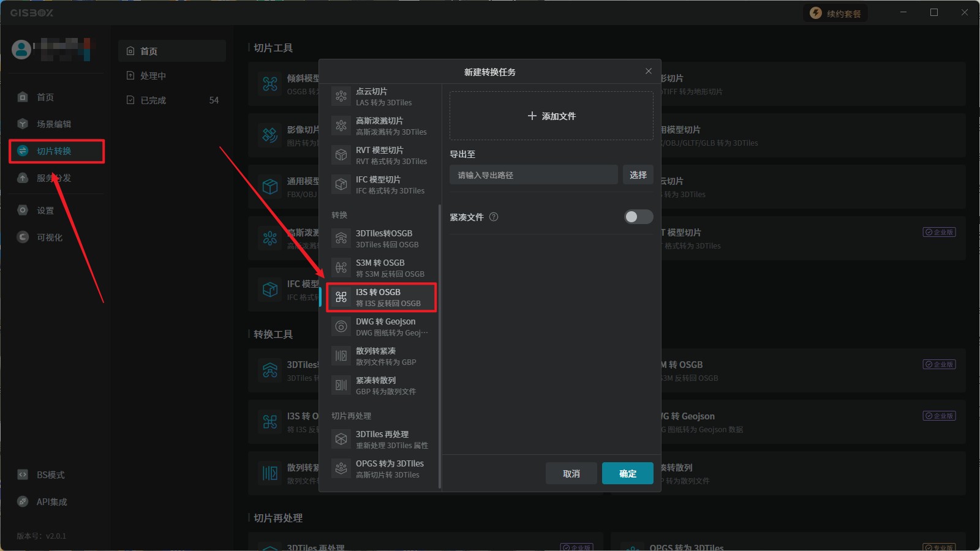Viewport: 980px width, 551px height.
Task: Select the OPGS 转为 3DTiles icon
Action: click(341, 468)
